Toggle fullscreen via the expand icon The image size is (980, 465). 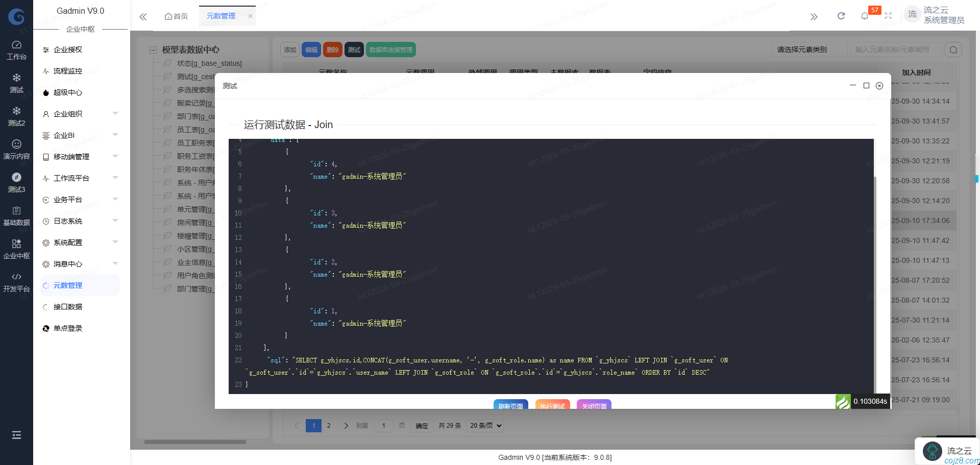click(888, 16)
